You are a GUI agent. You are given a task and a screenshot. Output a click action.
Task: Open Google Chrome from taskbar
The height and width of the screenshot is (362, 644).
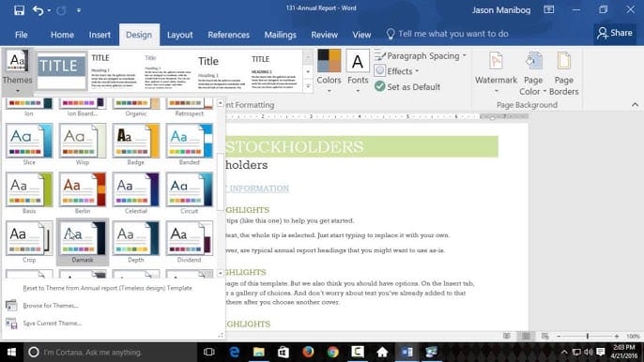332,352
